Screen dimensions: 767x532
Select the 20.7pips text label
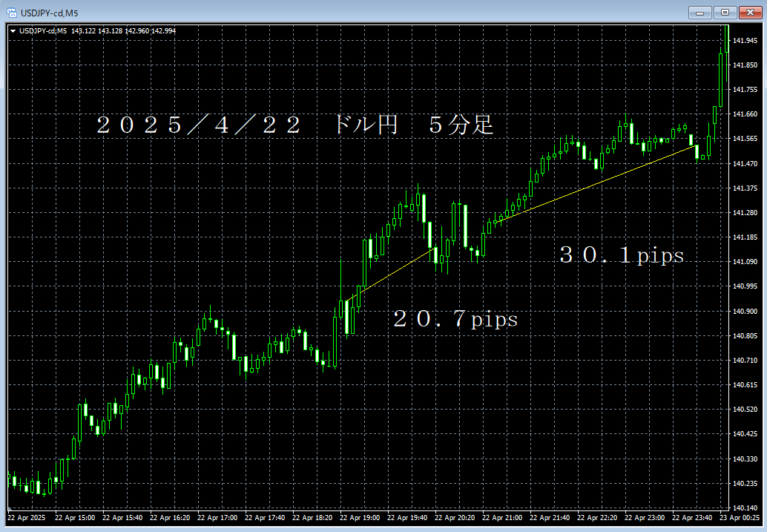tap(455, 319)
